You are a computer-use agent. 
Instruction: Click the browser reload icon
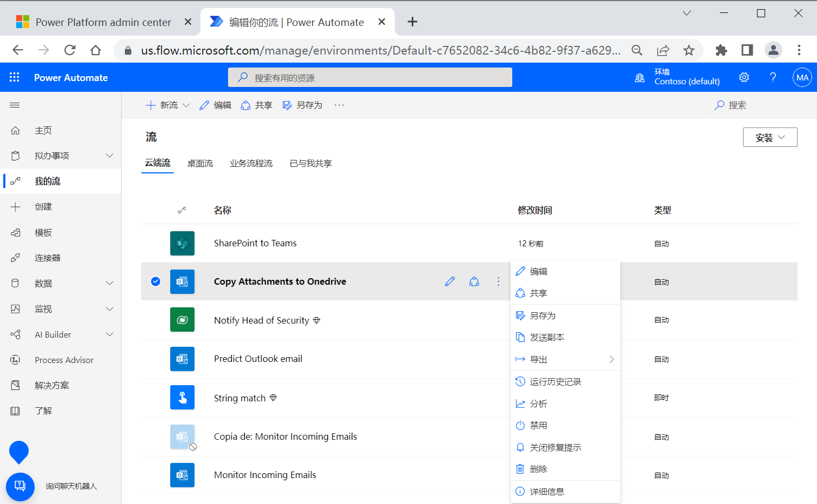tap(70, 50)
